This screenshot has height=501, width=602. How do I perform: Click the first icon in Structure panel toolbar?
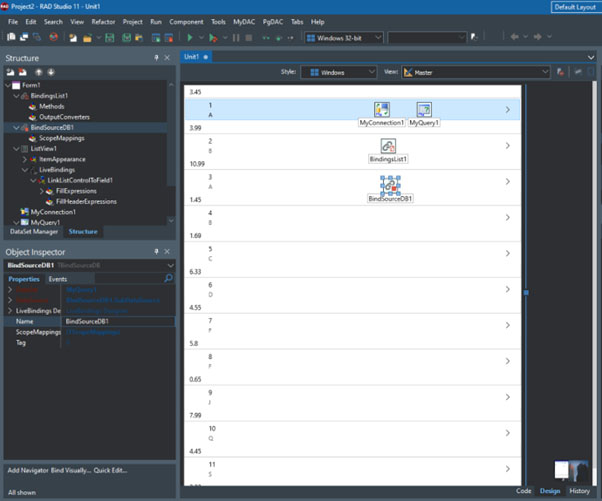click(10, 72)
